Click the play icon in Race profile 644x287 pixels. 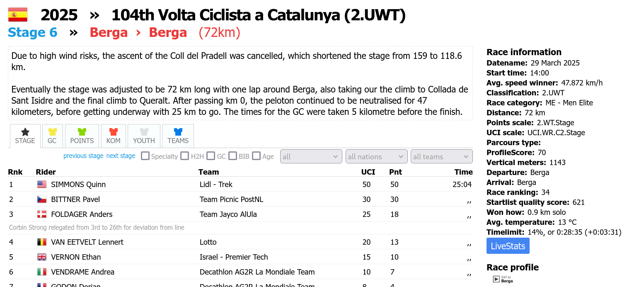[496, 279]
